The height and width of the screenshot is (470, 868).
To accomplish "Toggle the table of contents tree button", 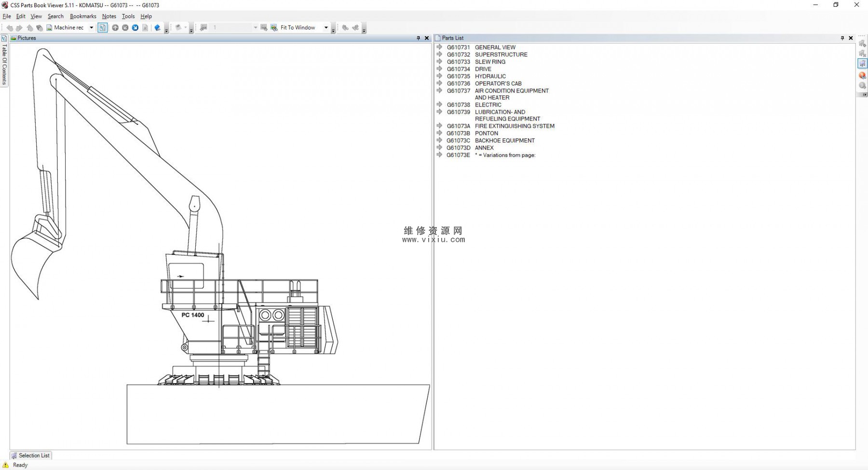I will (102, 28).
